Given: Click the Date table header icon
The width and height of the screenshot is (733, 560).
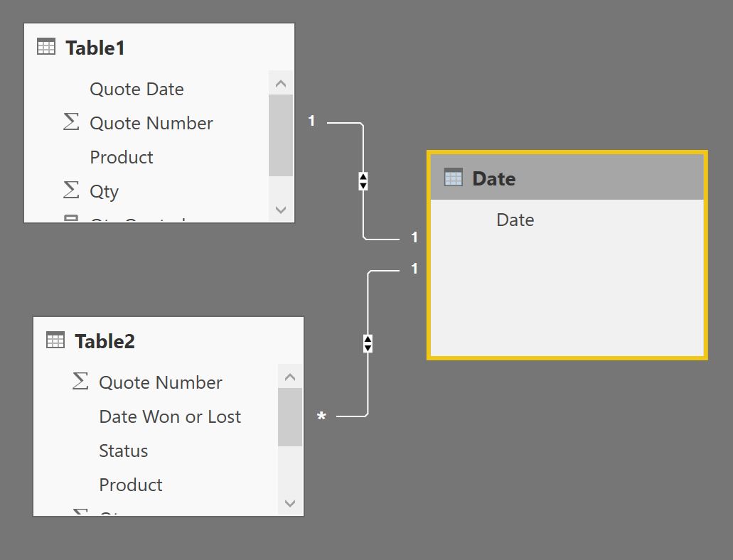Looking at the screenshot, I should pyautogui.click(x=454, y=177).
